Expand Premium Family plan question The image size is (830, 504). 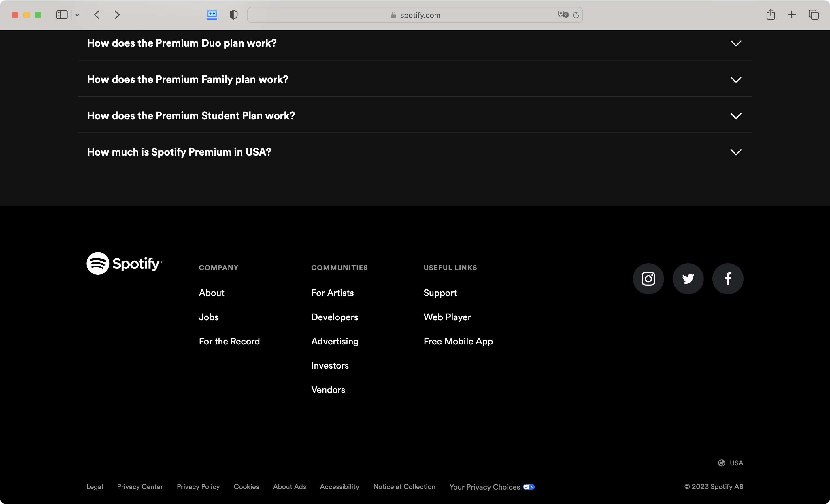click(x=736, y=80)
